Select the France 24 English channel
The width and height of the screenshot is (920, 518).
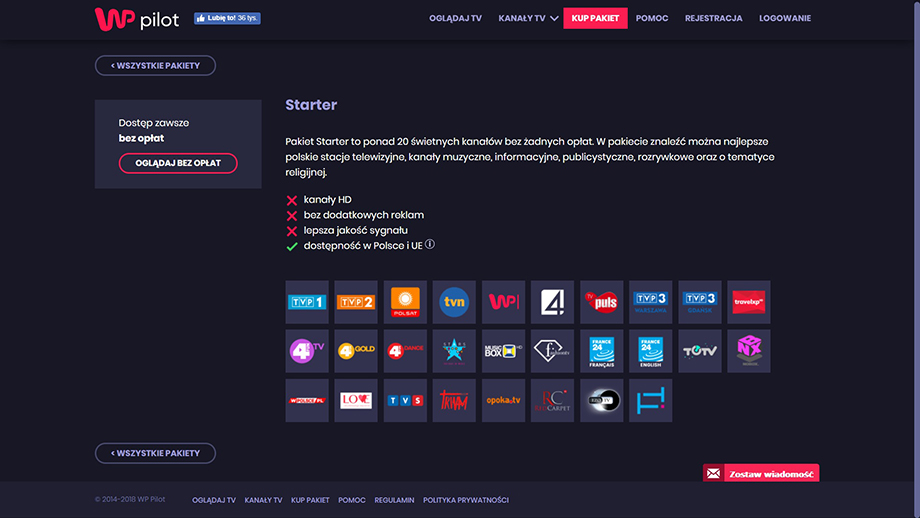(650, 351)
